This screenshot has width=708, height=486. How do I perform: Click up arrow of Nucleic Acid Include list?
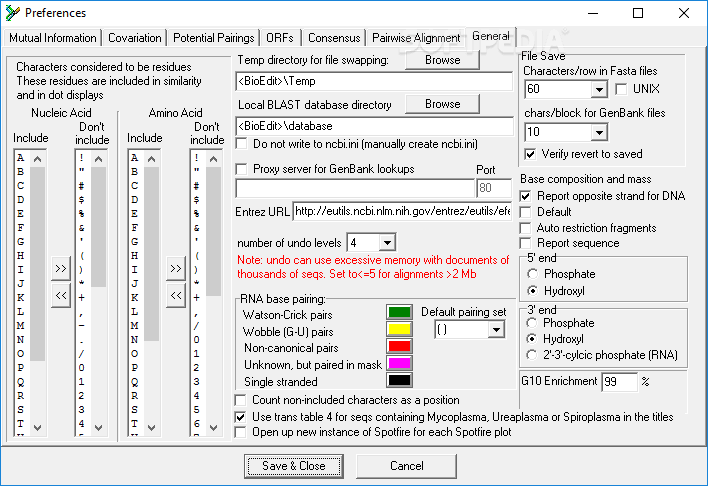38,159
